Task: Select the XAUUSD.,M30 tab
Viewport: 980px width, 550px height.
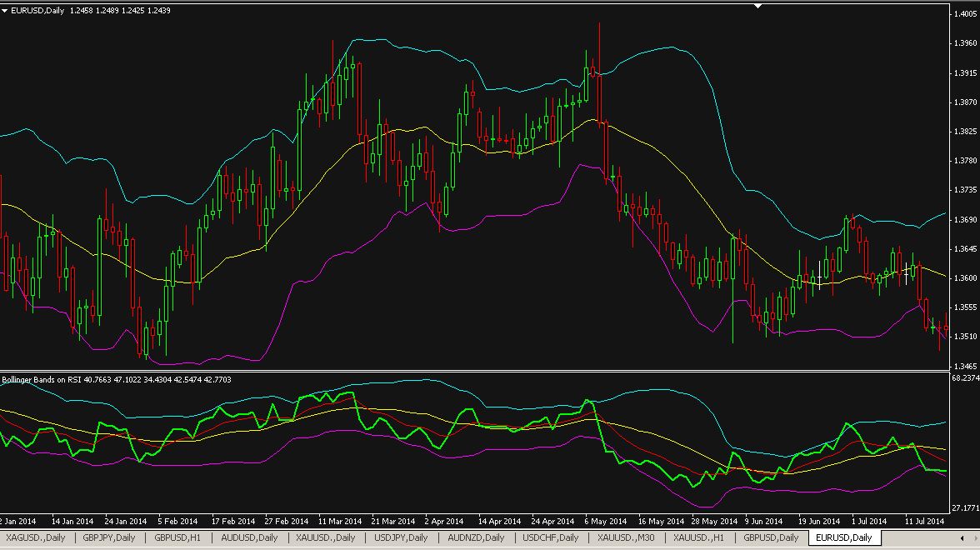Action: (x=626, y=537)
